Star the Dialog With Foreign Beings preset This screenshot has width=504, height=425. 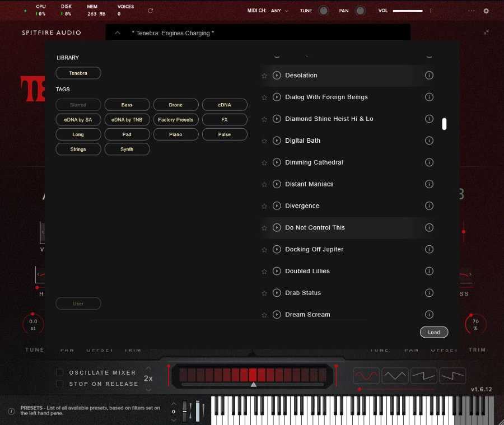pyautogui.click(x=264, y=97)
